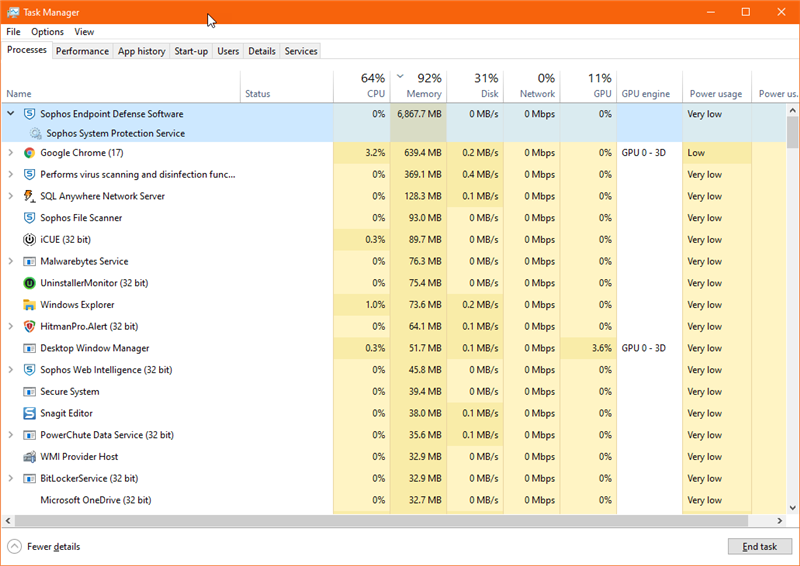Expand BitLockerService (32 bit)
The height and width of the screenshot is (566, 800).
click(x=11, y=478)
